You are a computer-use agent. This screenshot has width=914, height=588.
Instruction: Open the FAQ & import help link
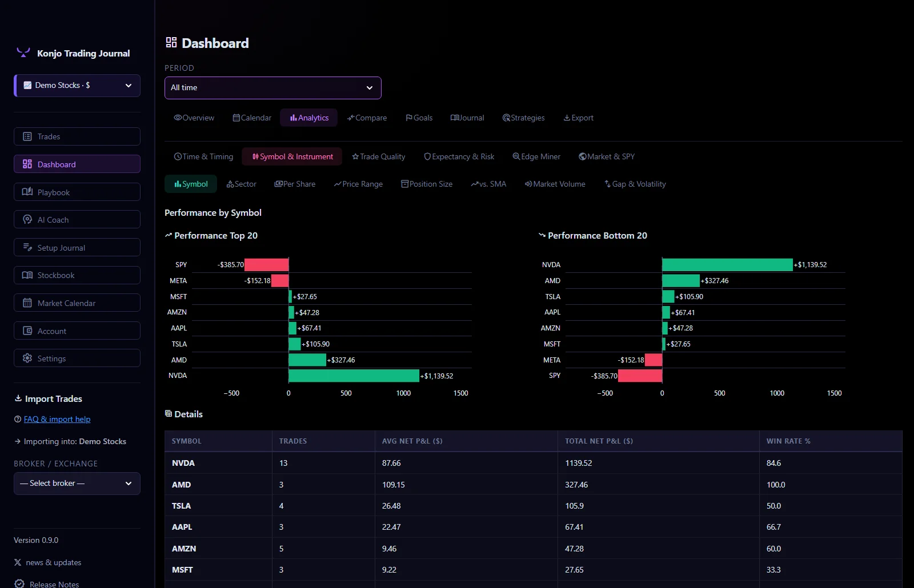pyautogui.click(x=57, y=419)
